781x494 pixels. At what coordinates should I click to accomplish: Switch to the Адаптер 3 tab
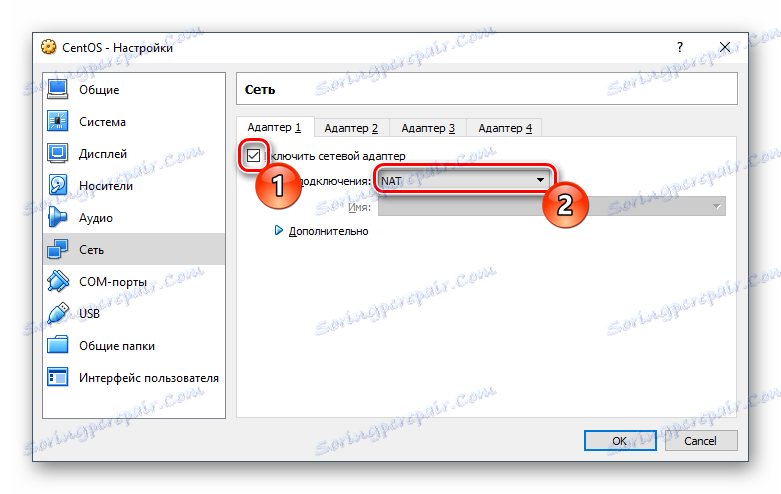click(428, 128)
